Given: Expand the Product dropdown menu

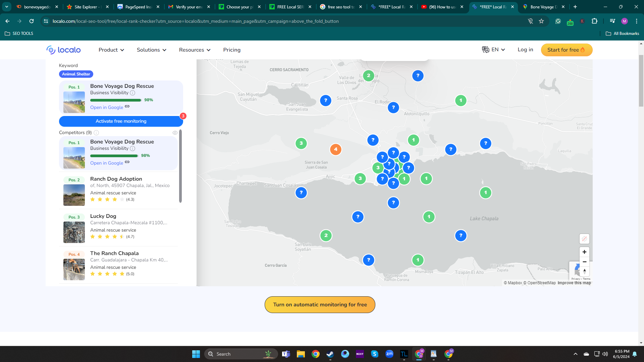Looking at the screenshot, I should click(x=111, y=50).
